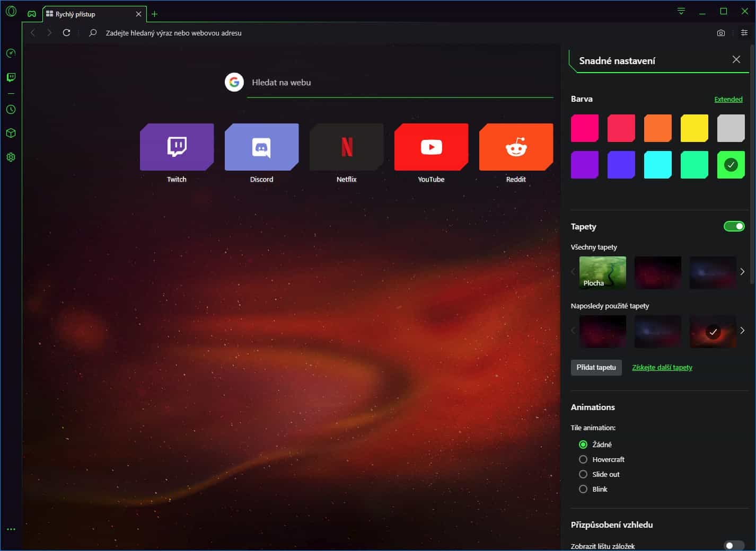Open browser settings from the sidebar gear
The height and width of the screenshot is (551, 756).
[11, 157]
